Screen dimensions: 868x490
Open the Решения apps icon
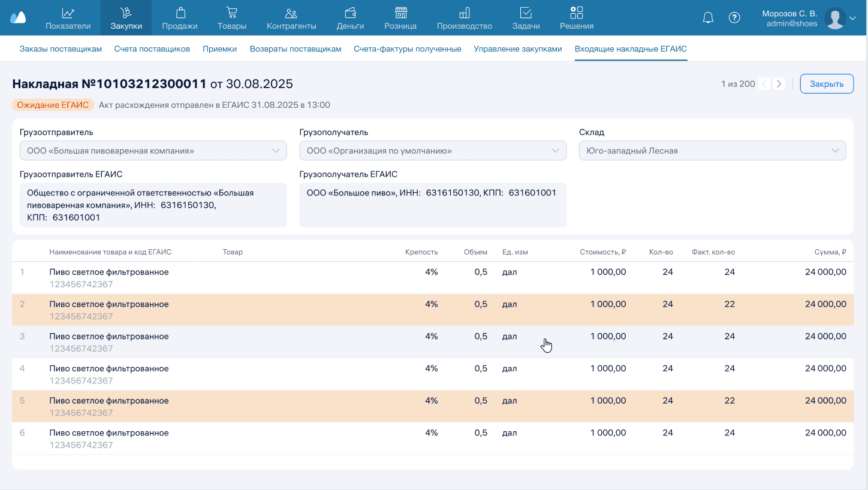click(x=577, y=13)
